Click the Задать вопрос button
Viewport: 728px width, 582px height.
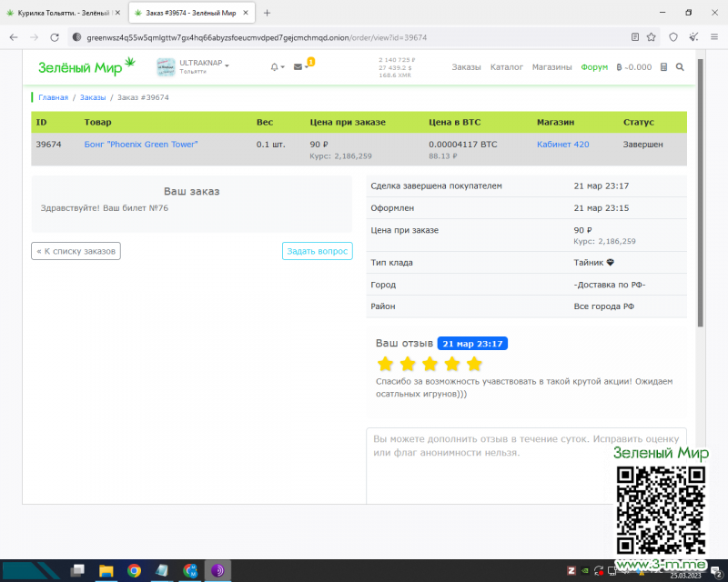317,251
